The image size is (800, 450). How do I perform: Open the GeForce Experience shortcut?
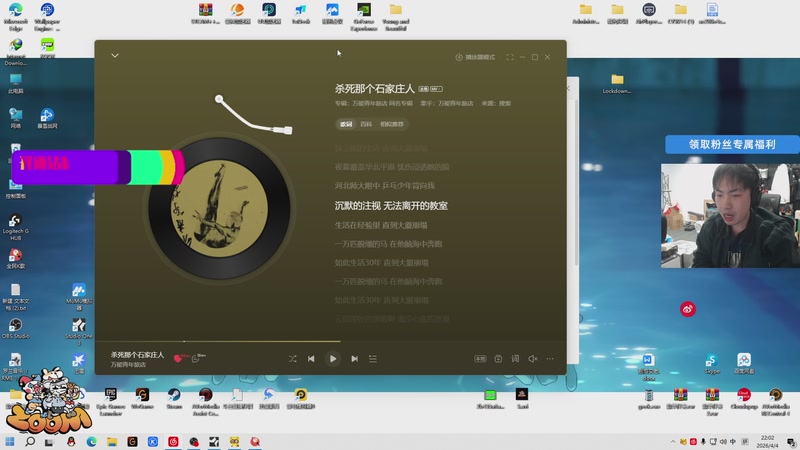coord(364,16)
